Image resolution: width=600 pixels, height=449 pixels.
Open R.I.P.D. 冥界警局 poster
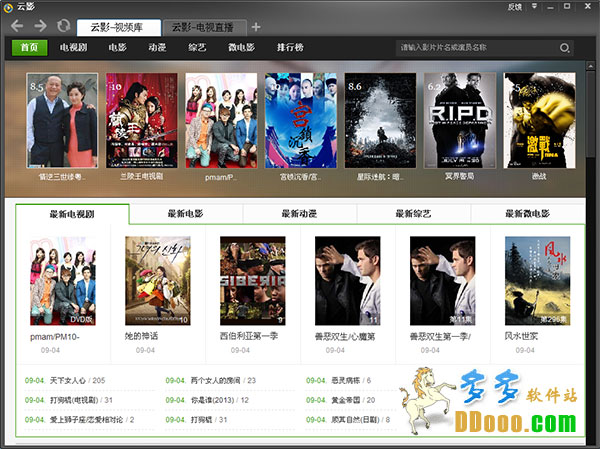click(460, 121)
